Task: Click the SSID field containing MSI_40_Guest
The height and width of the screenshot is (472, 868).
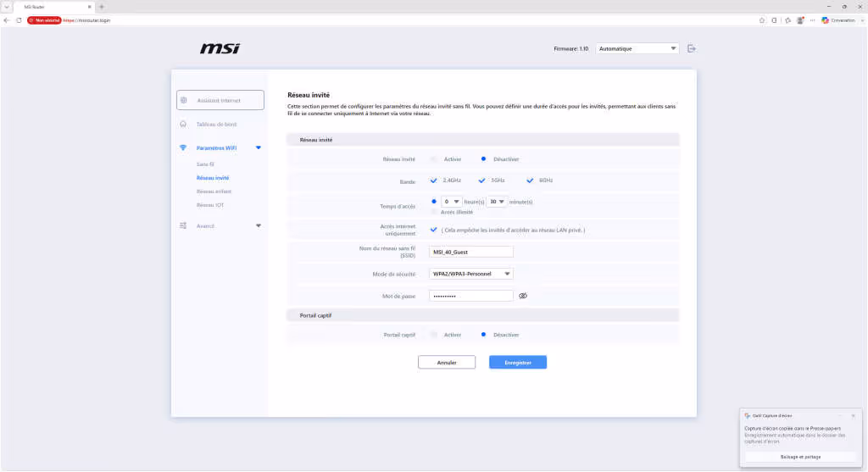Action: (471, 252)
